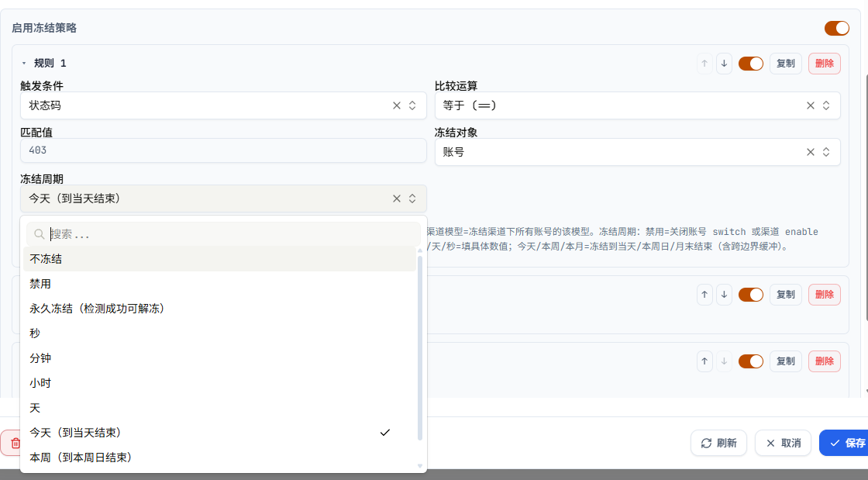
Task: Delete the second rule card
Action: (x=825, y=295)
